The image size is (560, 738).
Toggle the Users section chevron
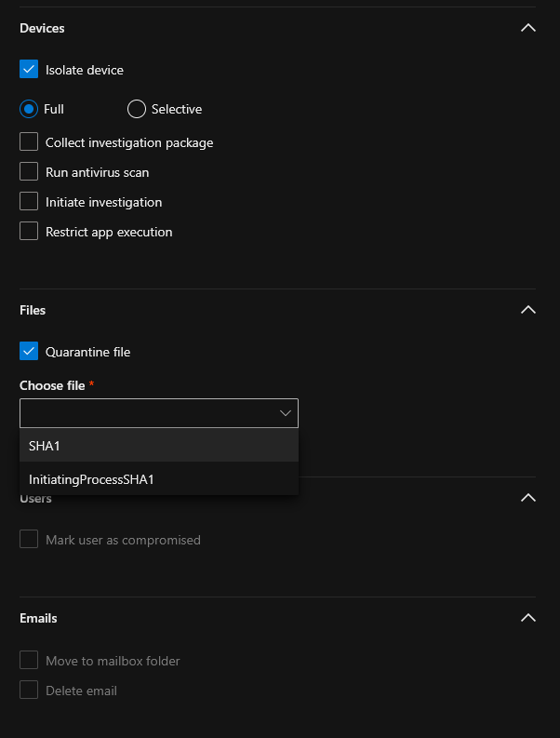click(x=528, y=498)
